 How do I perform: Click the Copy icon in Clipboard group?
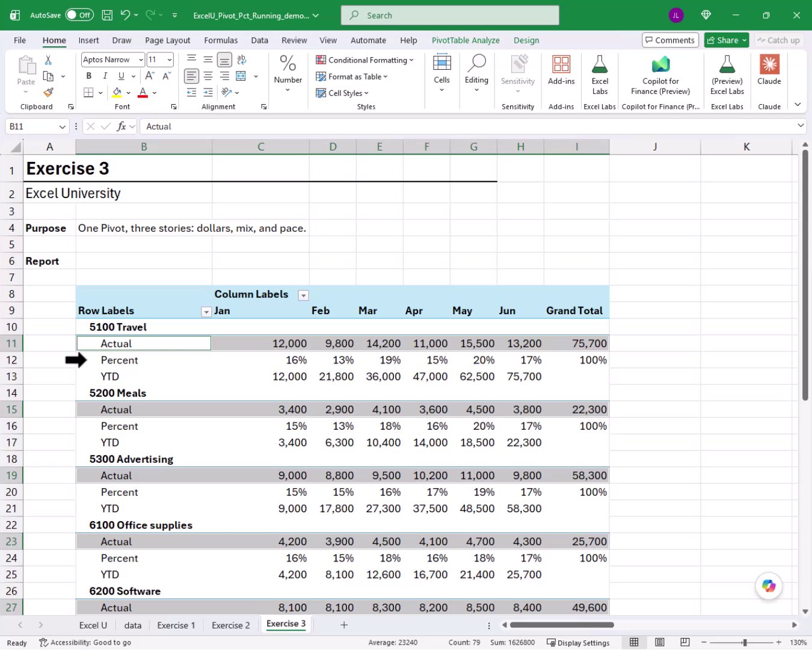[x=49, y=76]
